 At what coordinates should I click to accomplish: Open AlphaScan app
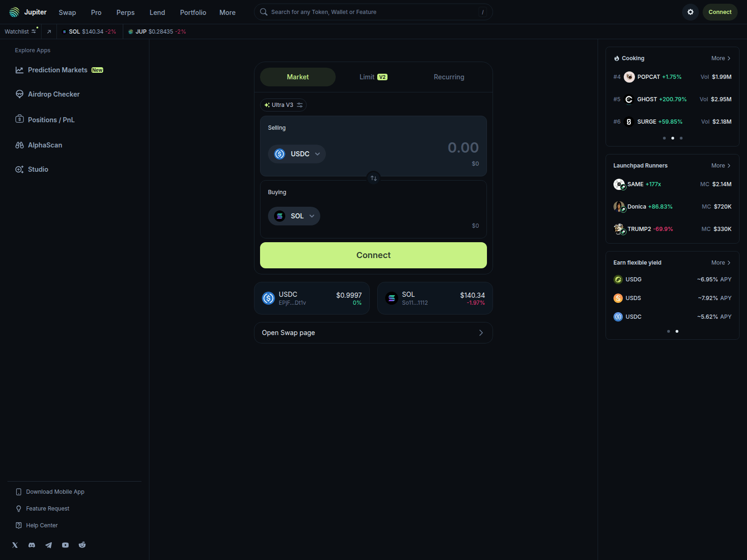[39, 145]
